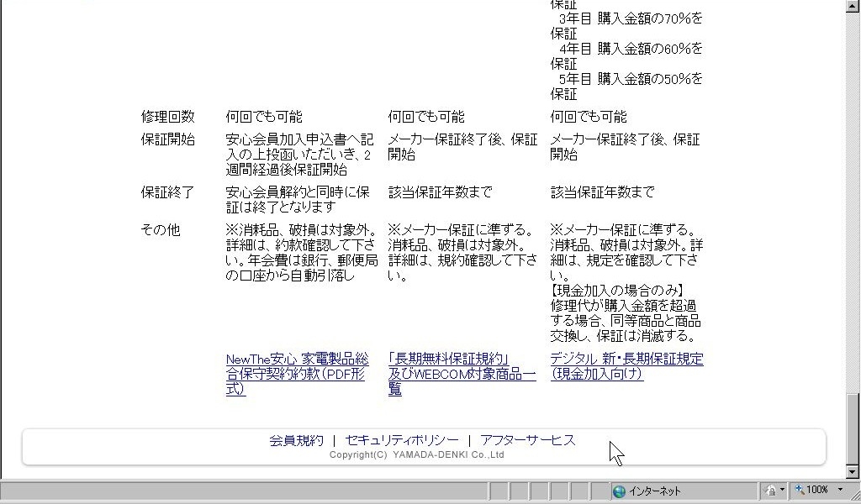Click the Copyright(C) YAMADA-DENKI Co.,Ltd text
861x504 pixels.
[417, 454]
